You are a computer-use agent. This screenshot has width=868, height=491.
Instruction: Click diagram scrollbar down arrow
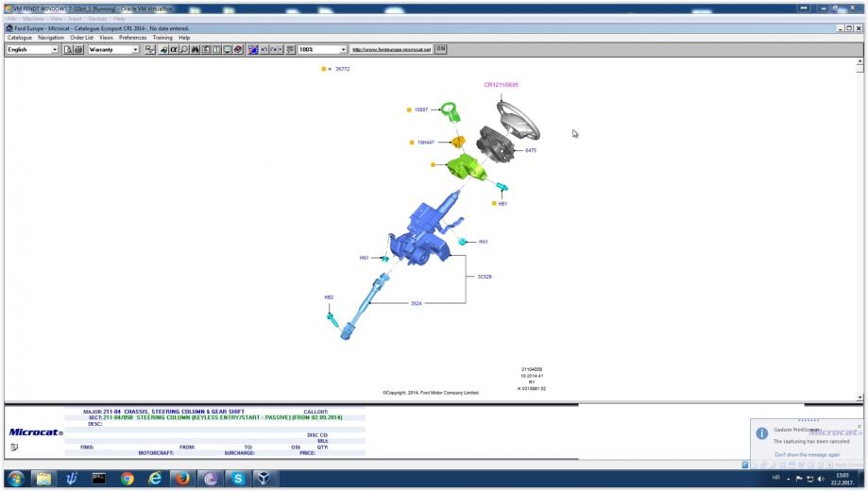(x=859, y=398)
